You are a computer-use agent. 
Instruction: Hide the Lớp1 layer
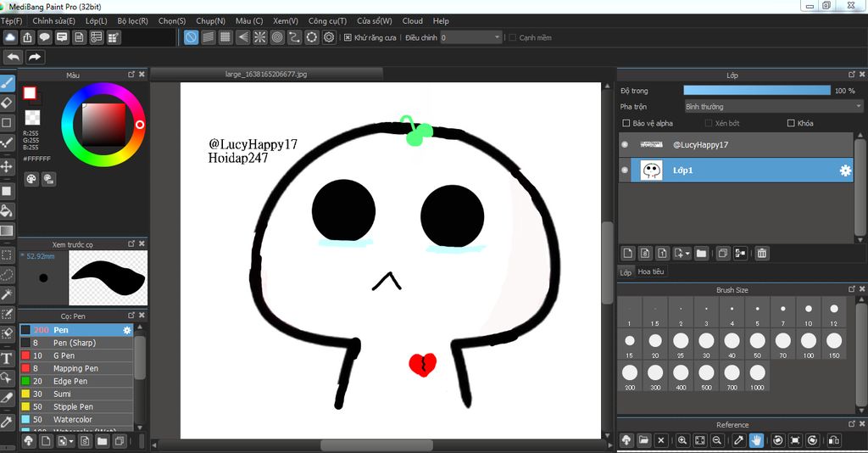tap(625, 171)
